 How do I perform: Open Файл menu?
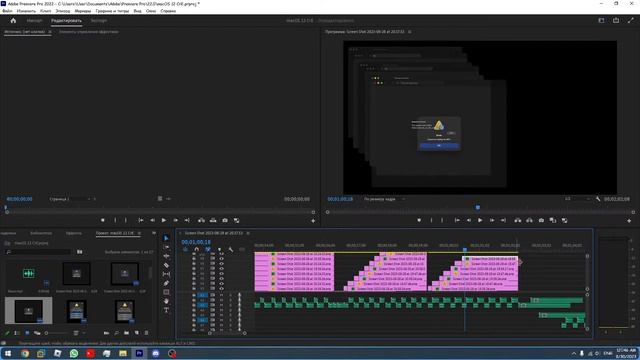7,11
